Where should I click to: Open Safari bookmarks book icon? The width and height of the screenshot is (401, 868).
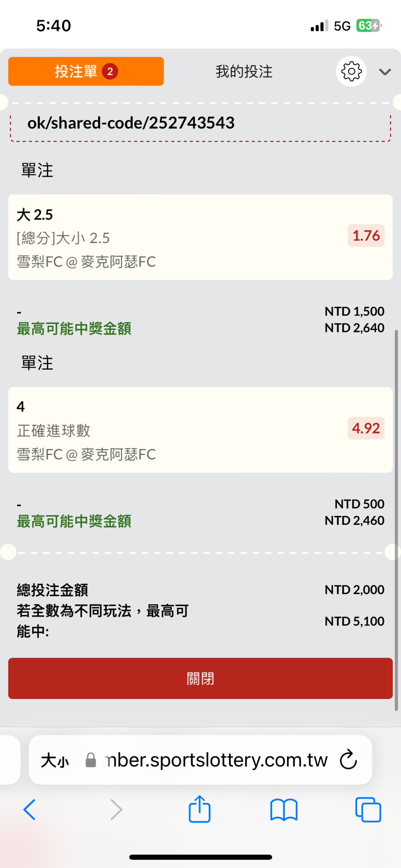[x=284, y=810]
